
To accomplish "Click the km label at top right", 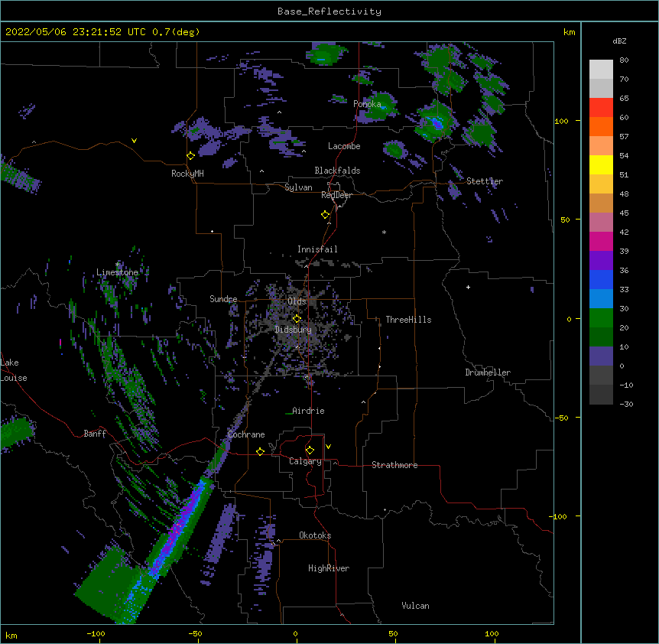I will click(x=569, y=32).
